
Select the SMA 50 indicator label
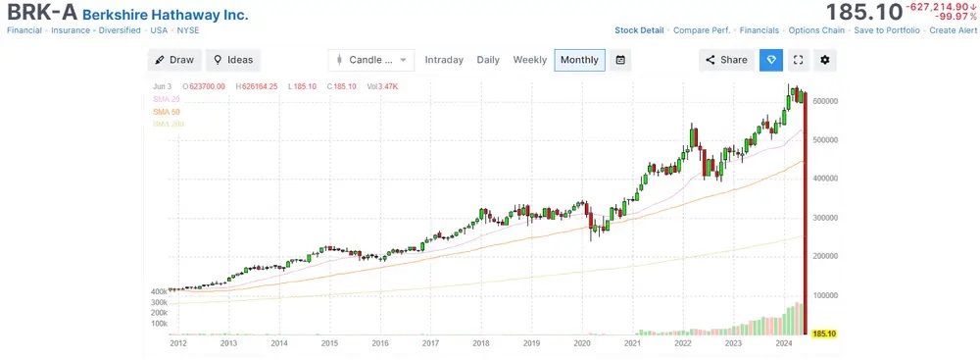[x=167, y=112]
